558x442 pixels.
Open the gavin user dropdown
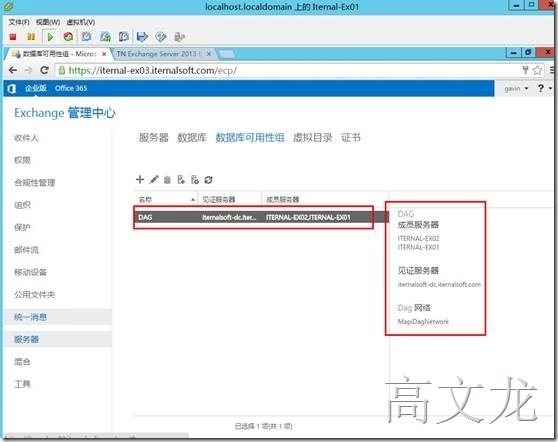point(516,88)
